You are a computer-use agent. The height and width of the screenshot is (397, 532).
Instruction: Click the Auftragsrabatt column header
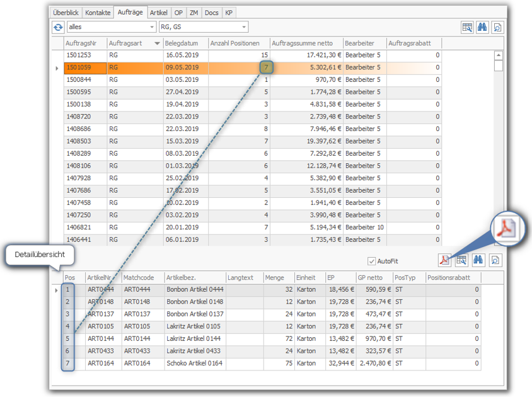414,43
